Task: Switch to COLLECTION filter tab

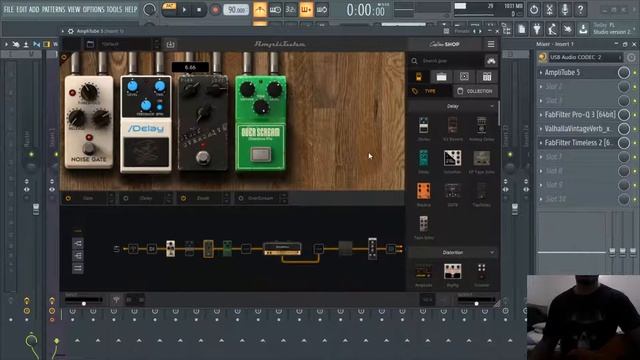Action: (x=476, y=91)
